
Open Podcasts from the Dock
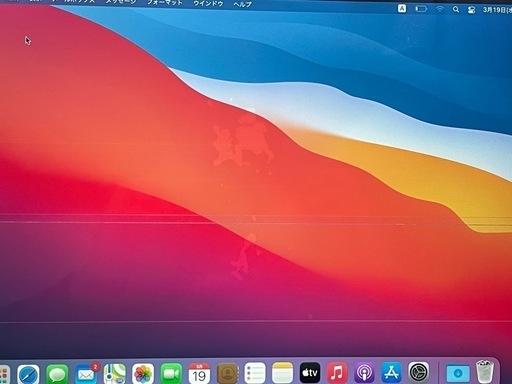click(364, 372)
